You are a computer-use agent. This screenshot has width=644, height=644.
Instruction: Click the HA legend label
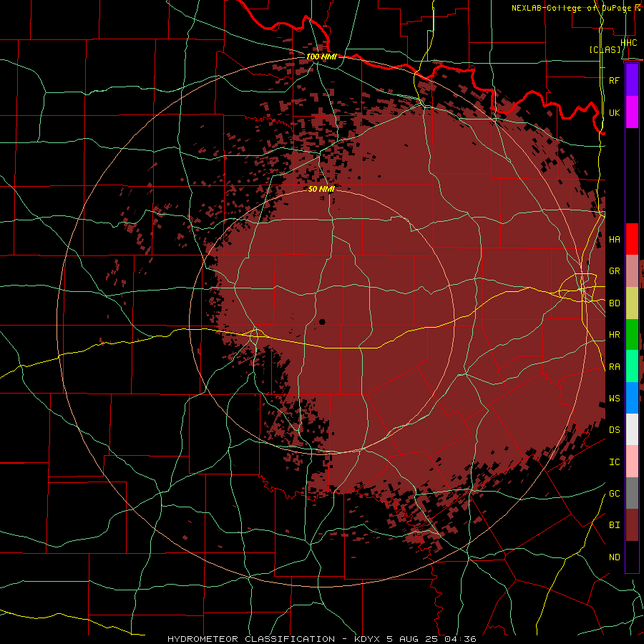(x=614, y=240)
